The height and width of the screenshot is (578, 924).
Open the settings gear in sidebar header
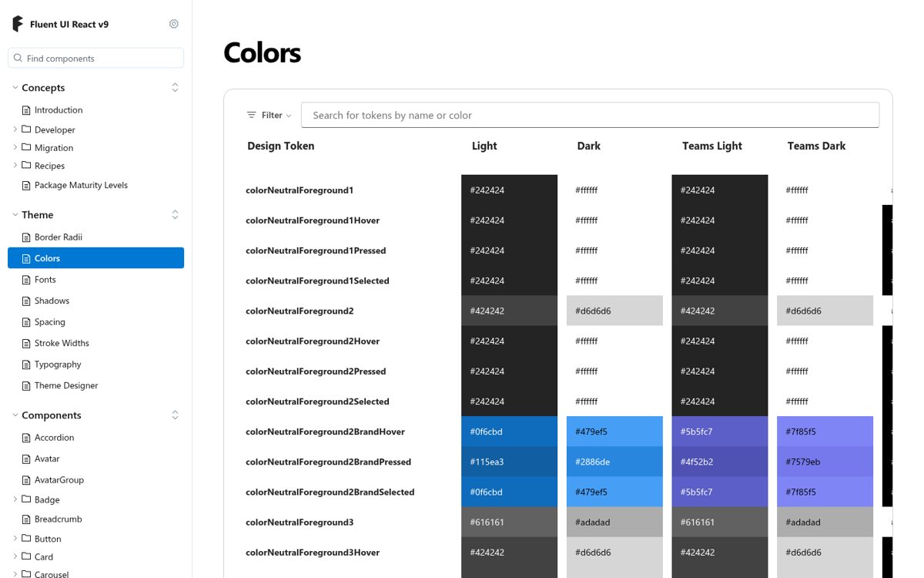pyautogui.click(x=174, y=24)
